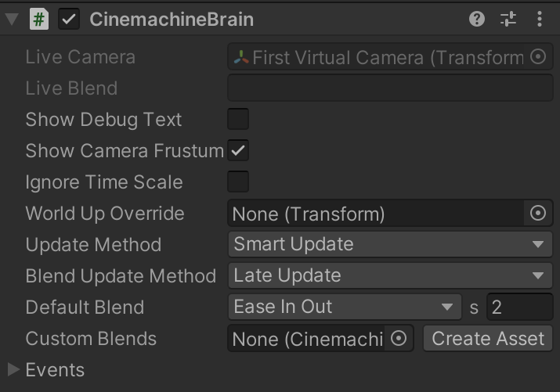
Task: Click the World Up Override transform field
Action: click(x=376, y=214)
